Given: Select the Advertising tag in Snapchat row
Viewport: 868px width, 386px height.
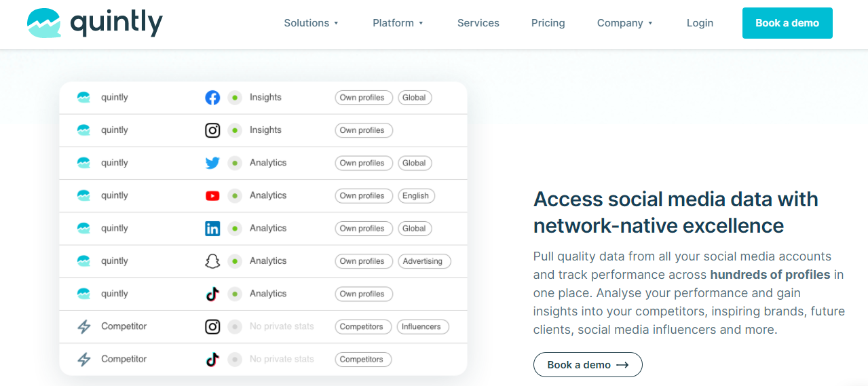Looking at the screenshot, I should [x=422, y=261].
